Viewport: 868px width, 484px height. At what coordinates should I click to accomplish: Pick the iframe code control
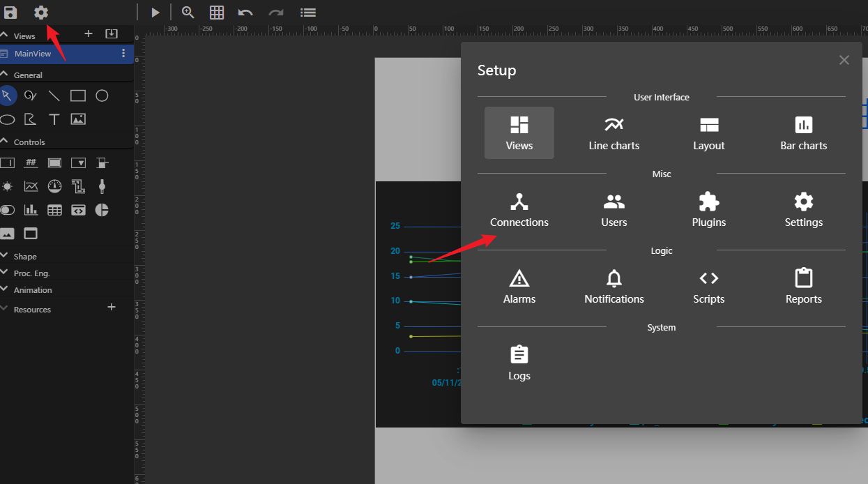[78, 210]
